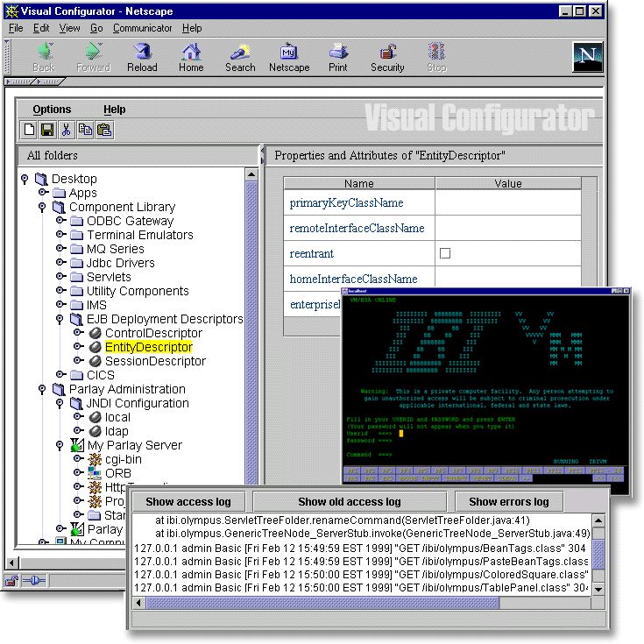Screen dimensions: 644x644
Task: Expand the Terminal Emulators folder
Action: coord(60,234)
